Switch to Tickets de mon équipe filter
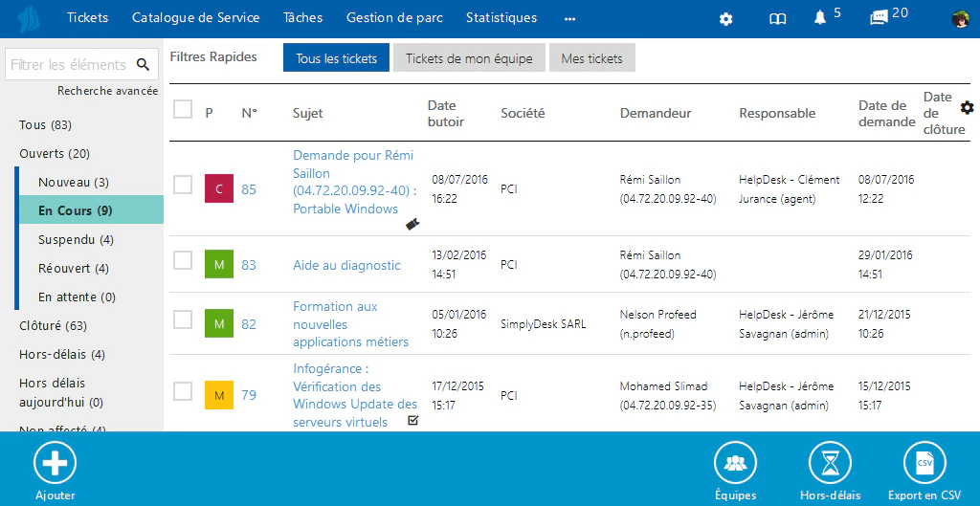Viewport: 980px width, 506px height. 469,58
